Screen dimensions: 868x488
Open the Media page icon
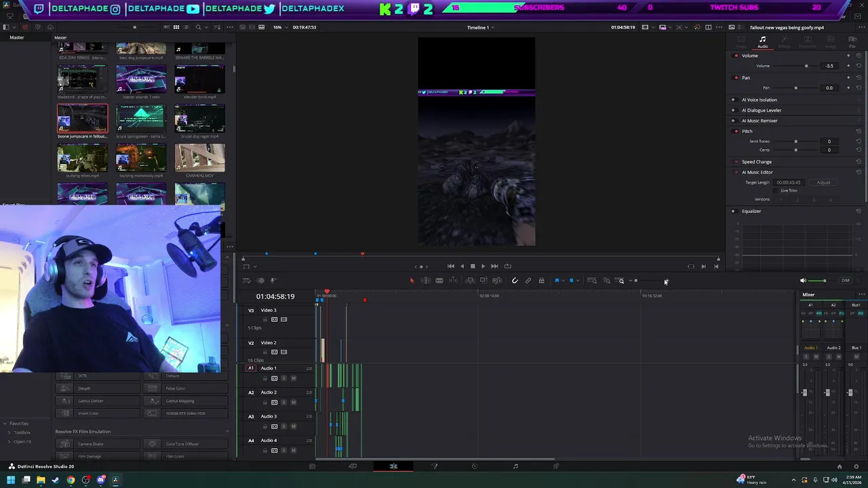pos(312,466)
